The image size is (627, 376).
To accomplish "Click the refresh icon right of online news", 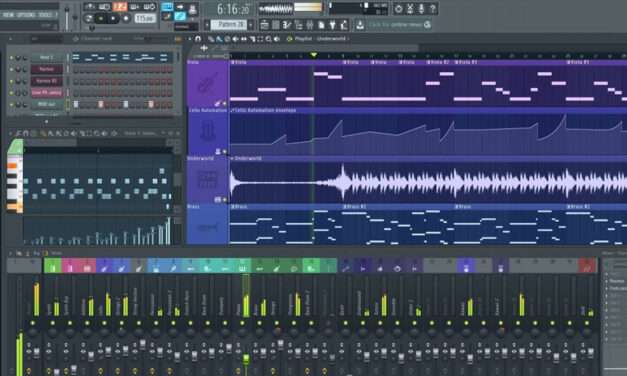I will 427,25.
